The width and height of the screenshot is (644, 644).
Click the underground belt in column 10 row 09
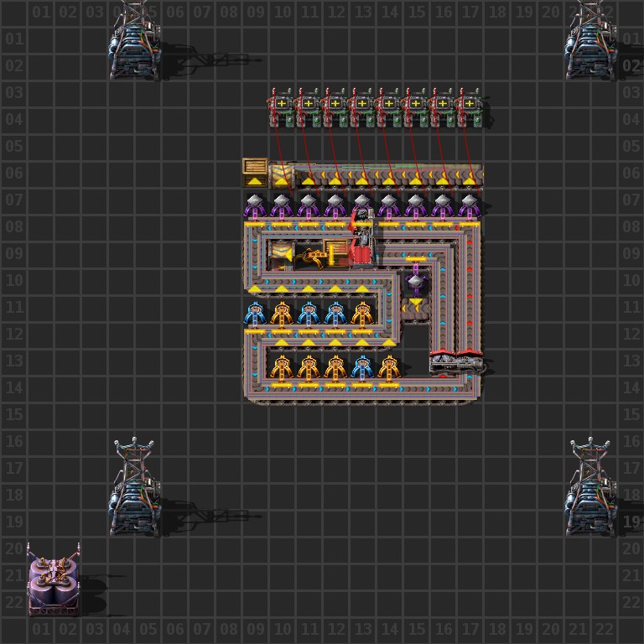(x=282, y=255)
